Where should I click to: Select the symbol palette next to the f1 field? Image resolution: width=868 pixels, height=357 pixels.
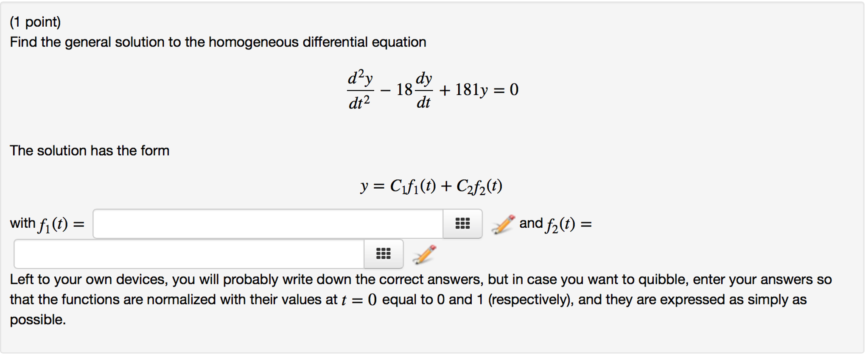462,223
